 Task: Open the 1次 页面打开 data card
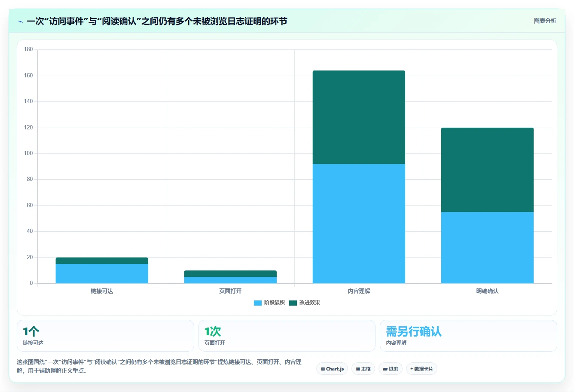287,336
